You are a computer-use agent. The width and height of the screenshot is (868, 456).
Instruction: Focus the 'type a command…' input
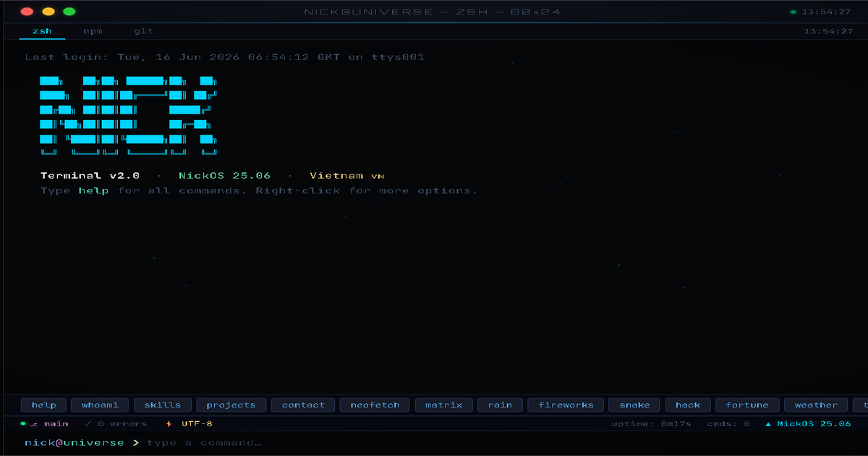[499, 442]
